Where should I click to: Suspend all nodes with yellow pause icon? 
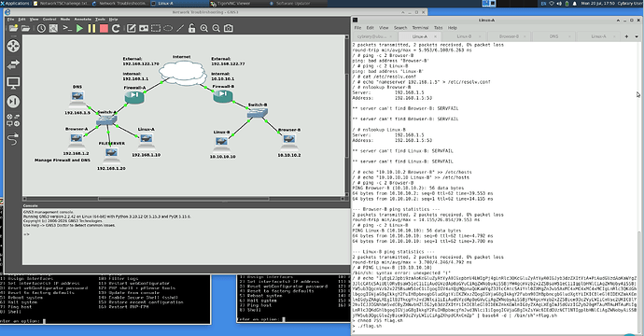pyautogui.click(x=91, y=28)
